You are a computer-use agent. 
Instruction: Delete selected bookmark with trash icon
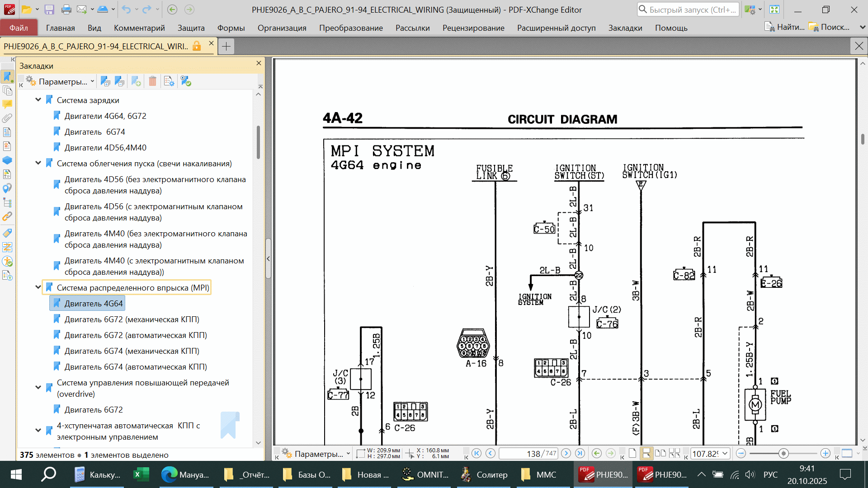152,81
